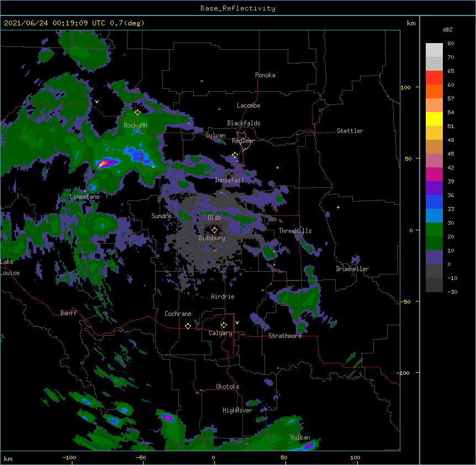Image resolution: width=476 pixels, height=465 pixels.
Task: Click the Vulcan label
Action: pyautogui.click(x=300, y=437)
